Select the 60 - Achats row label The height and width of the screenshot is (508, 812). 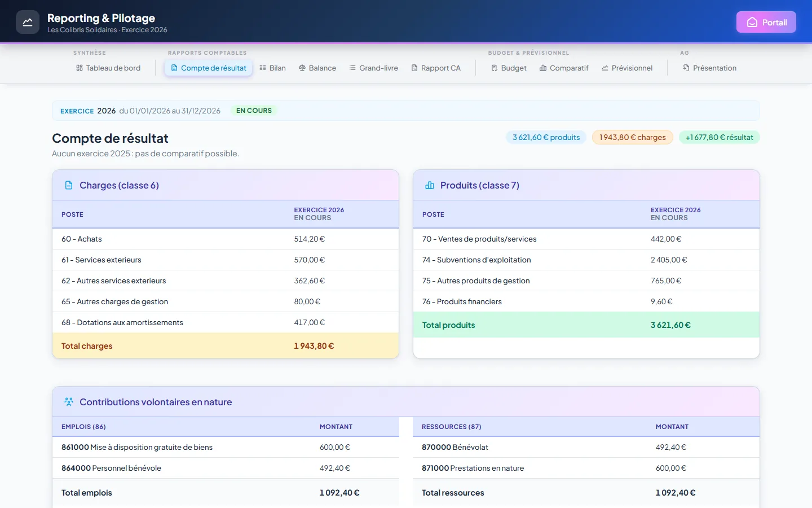tap(82, 239)
